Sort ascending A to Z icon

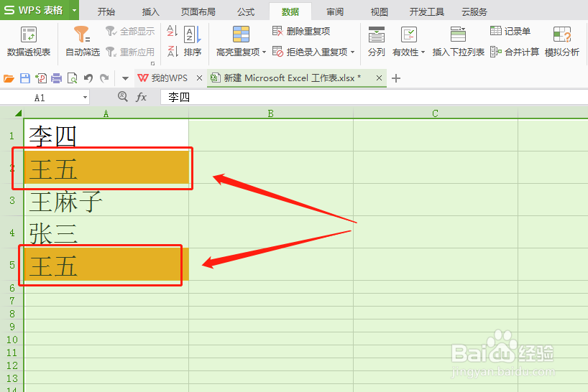coord(172,31)
